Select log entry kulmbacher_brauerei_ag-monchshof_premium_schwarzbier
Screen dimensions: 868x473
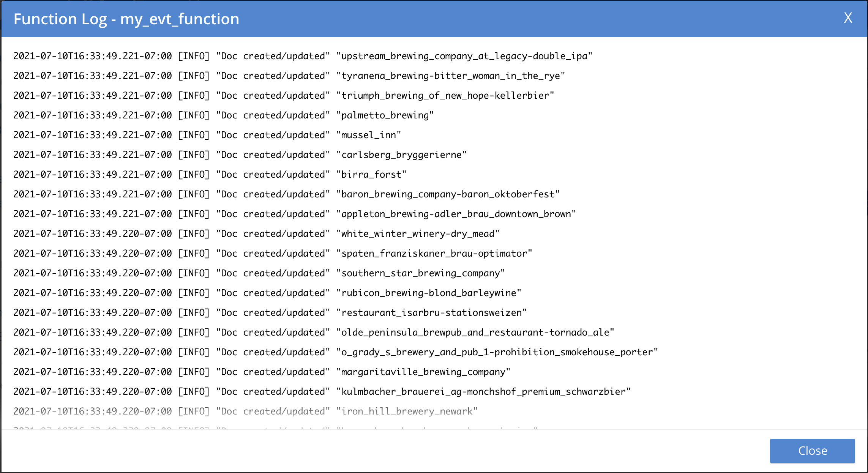point(322,392)
